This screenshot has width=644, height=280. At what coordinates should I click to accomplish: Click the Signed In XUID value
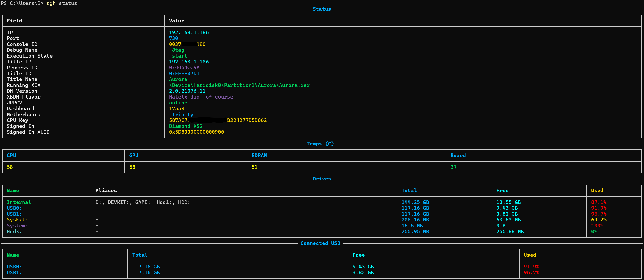(196, 132)
